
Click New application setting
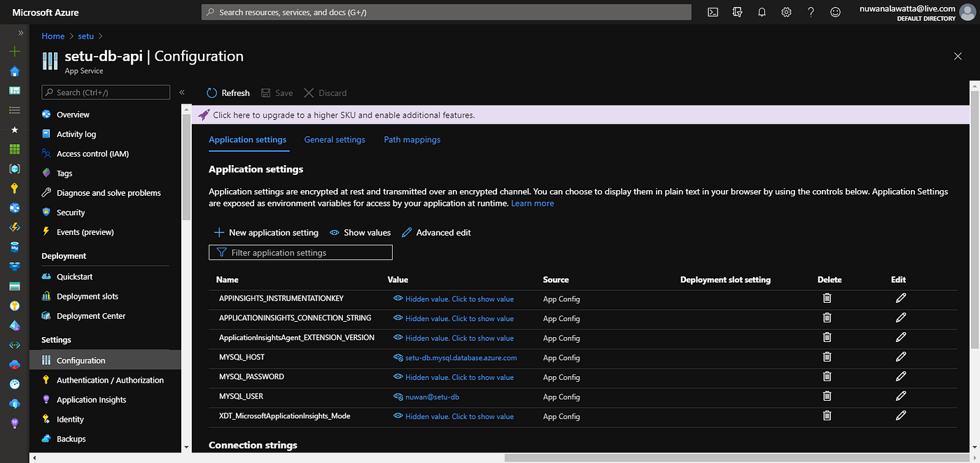click(266, 232)
